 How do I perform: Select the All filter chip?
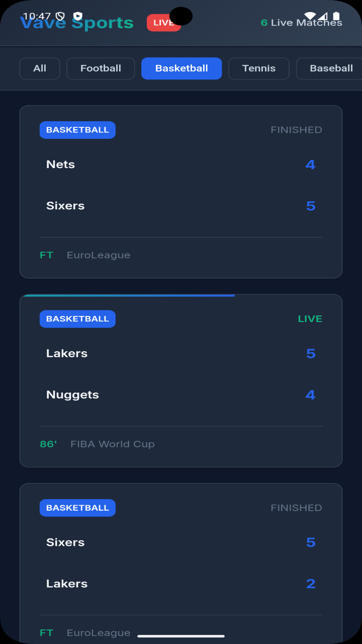point(40,68)
